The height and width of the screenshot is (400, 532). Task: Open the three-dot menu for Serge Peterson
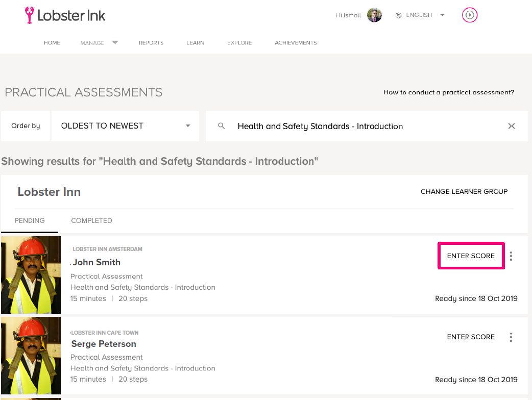pyautogui.click(x=511, y=337)
